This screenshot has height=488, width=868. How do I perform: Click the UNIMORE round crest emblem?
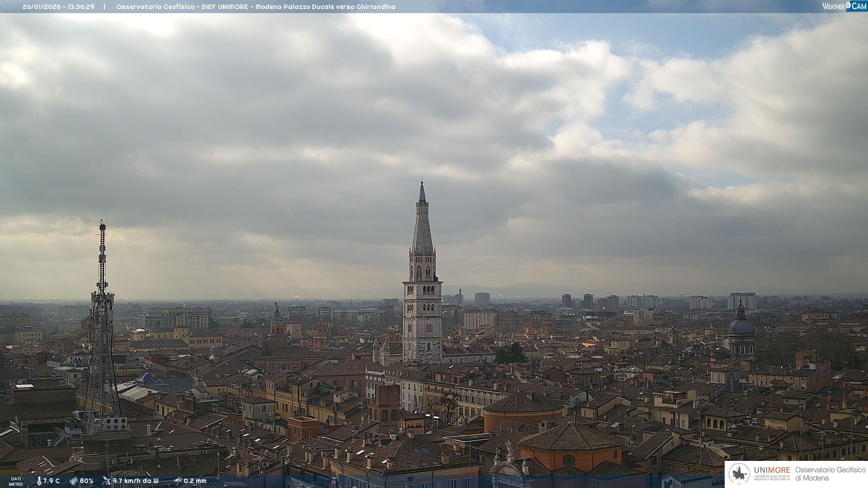(739, 474)
